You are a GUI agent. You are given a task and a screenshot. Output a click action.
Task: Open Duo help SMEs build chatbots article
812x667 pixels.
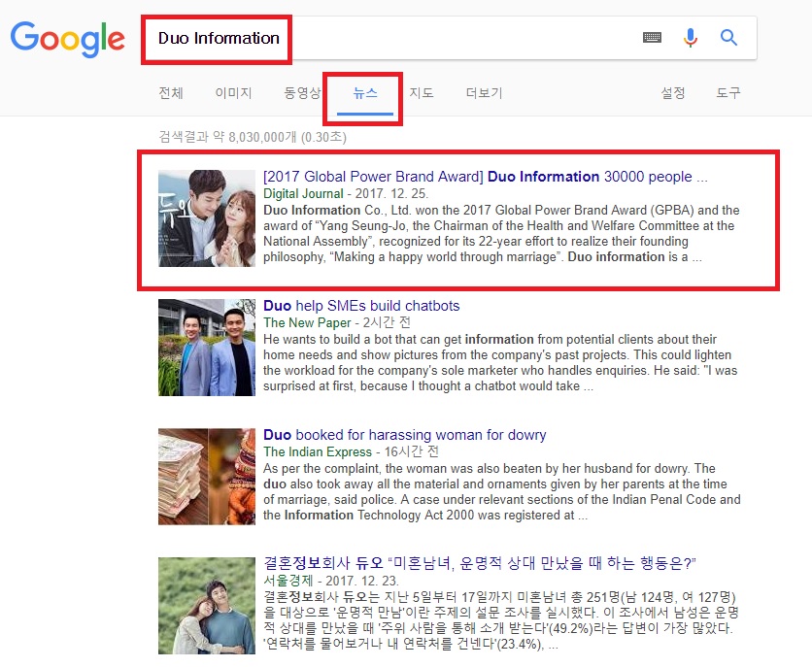(x=361, y=305)
